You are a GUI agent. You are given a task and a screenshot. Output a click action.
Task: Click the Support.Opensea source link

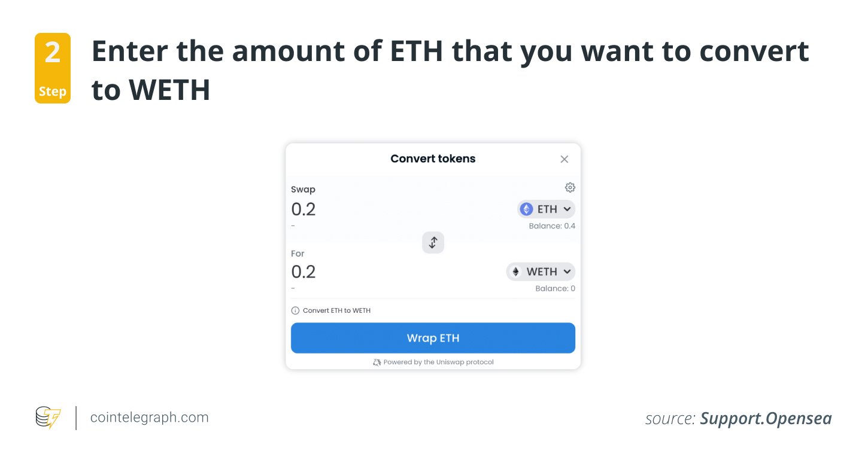click(x=766, y=418)
